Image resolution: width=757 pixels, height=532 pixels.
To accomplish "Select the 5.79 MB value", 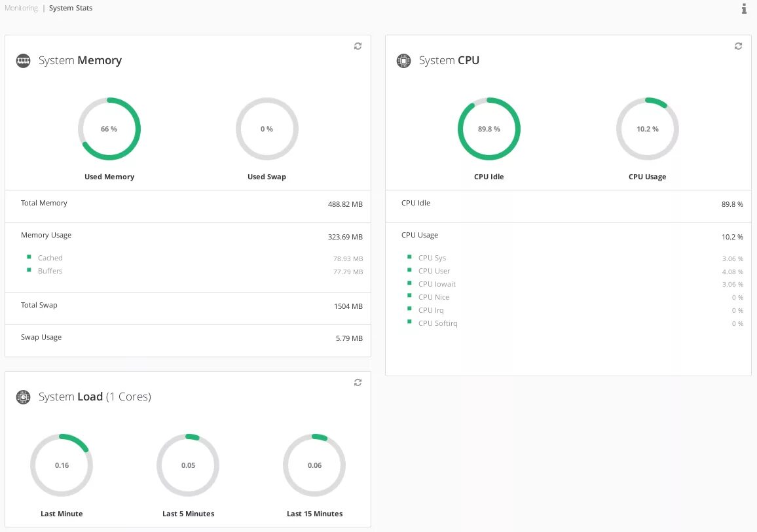I will click(x=349, y=338).
